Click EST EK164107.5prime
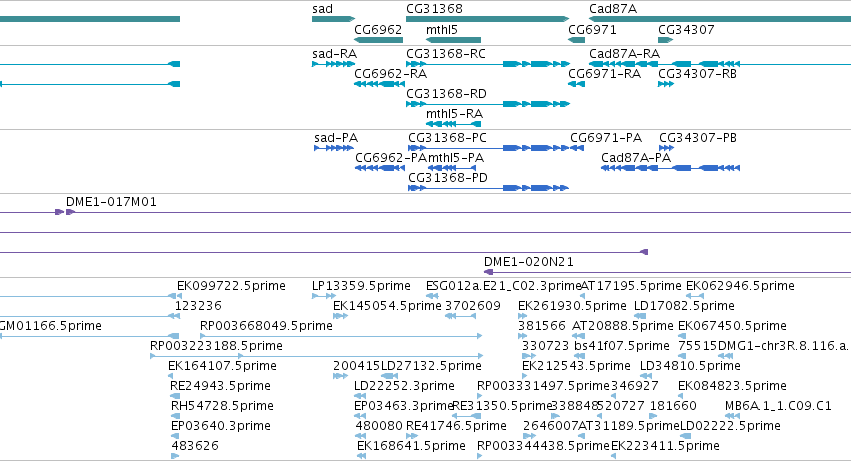Image resolution: width=851 pixels, height=461 pixels. pos(170,377)
